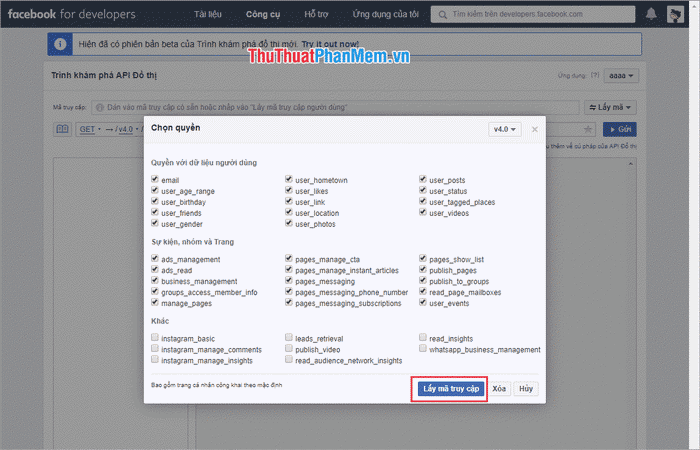Toggle manage_pages checkbox
Image resolution: width=700 pixels, height=450 pixels.
(x=155, y=302)
